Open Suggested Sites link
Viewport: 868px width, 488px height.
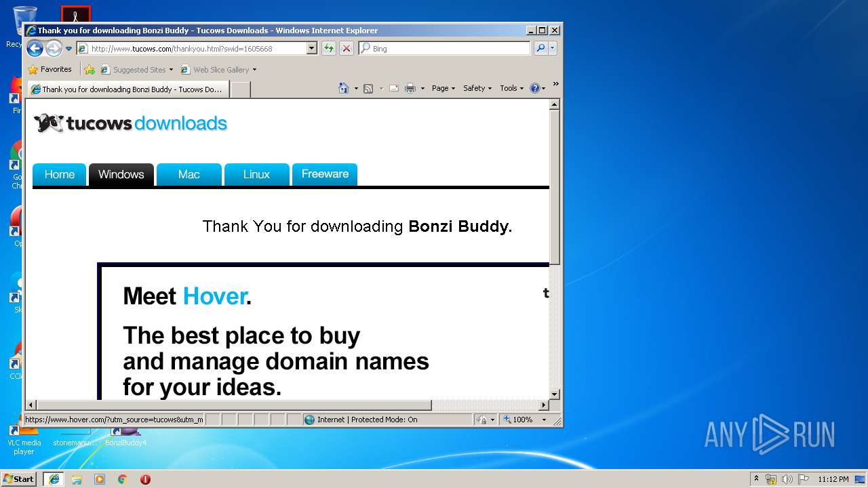(x=139, y=70)
